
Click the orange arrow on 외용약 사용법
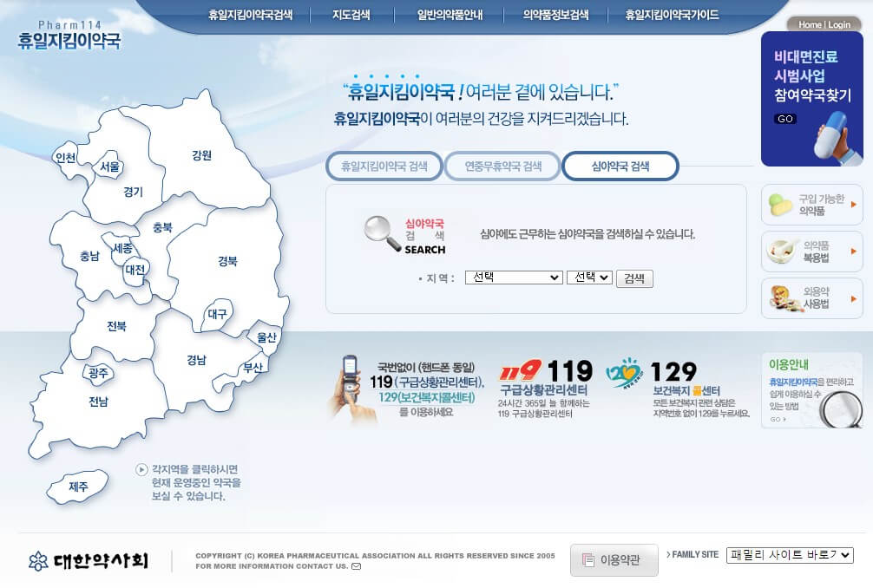click(854, 298)
